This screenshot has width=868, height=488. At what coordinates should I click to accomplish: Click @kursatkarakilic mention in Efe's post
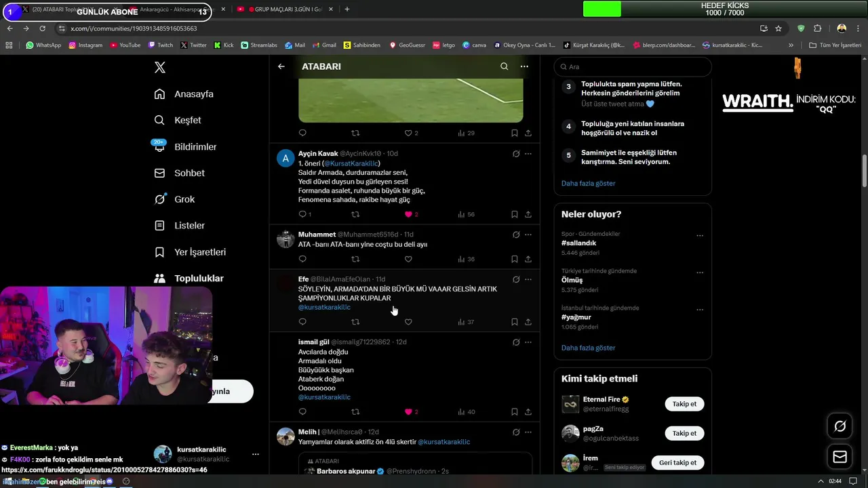(324, 307)
